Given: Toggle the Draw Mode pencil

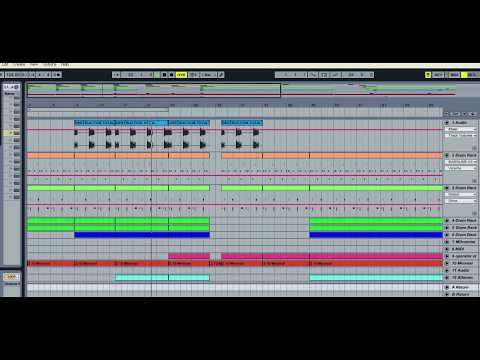Looking at the screenshot, I should click(221, 75).
